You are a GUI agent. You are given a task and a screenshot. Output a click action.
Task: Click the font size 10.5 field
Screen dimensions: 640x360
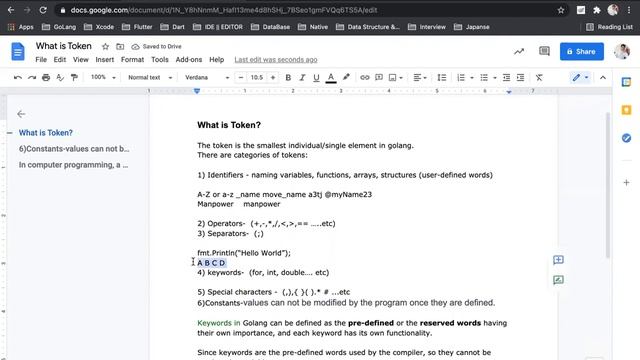pos(257,78)
